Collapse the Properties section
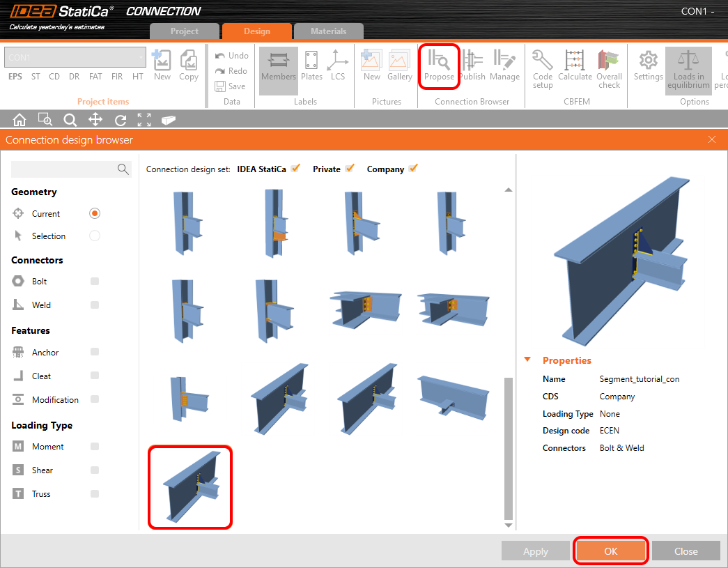The height and width of the screenshot is (568, 728). (x=527, y=360)
